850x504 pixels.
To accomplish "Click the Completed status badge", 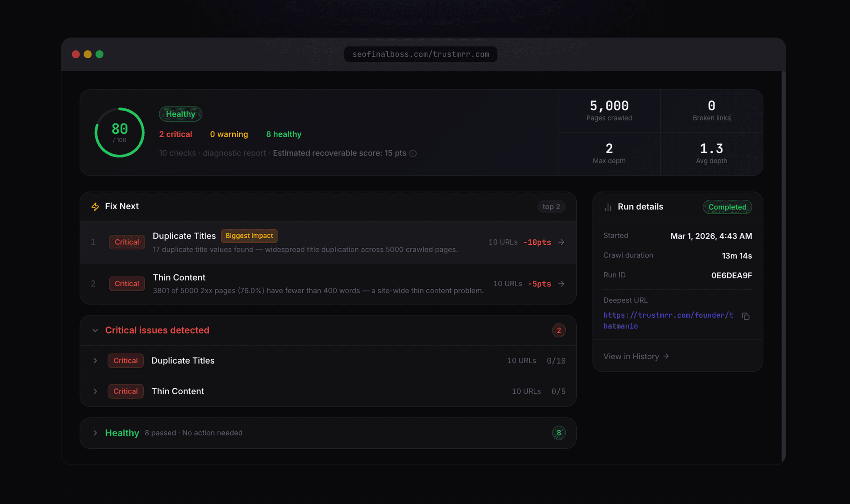I will click(727, 207).
